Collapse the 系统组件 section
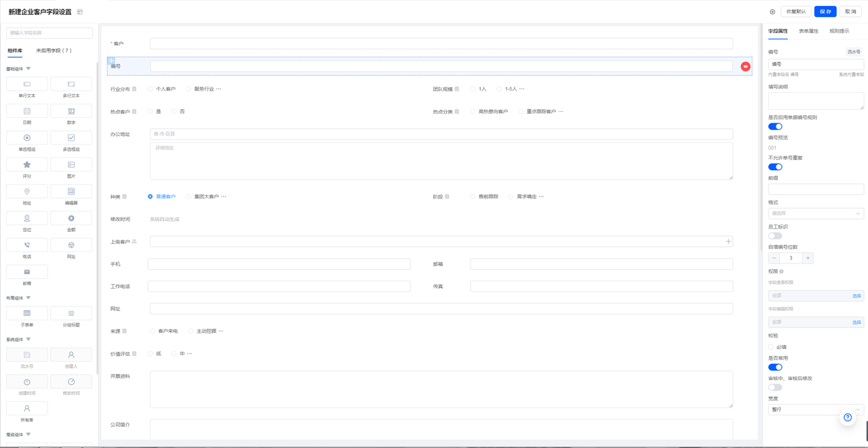This screenshot has width=868, height=448. (28, 339)
